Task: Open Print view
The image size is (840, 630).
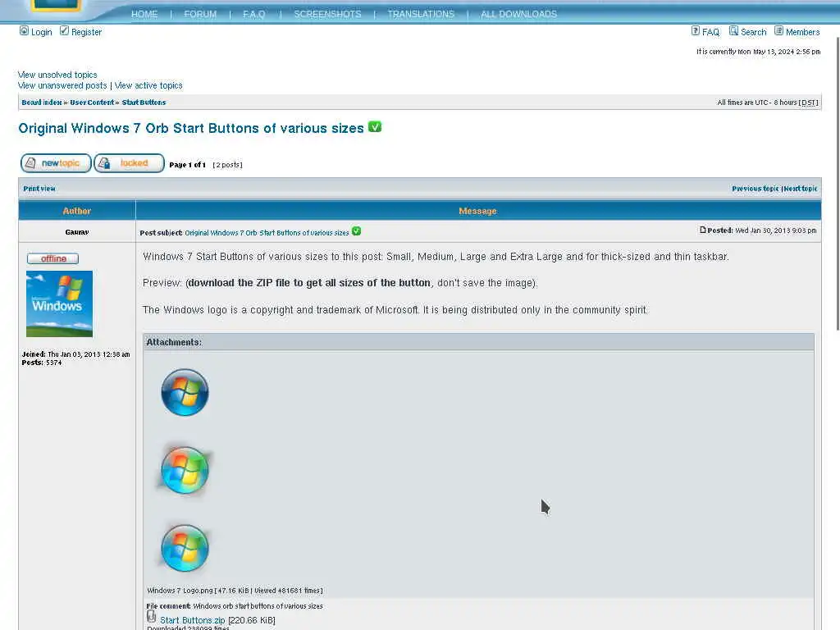Action: [39, 189]
